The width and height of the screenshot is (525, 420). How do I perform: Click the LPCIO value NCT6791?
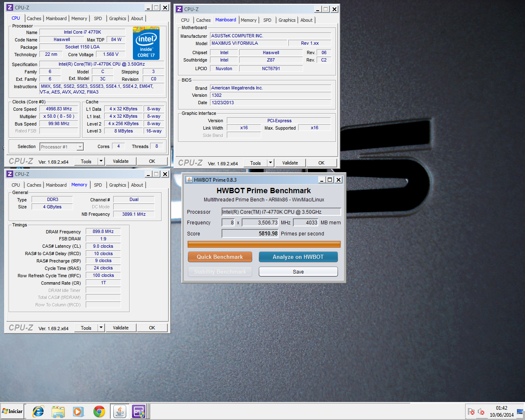tap(271, 68)
